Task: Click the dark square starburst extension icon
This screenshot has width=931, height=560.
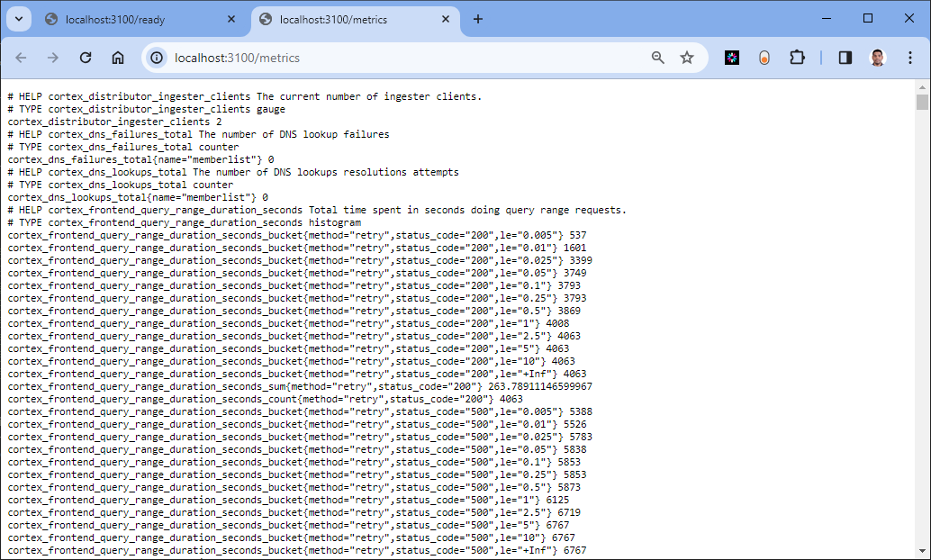Action: coord(733,58)
